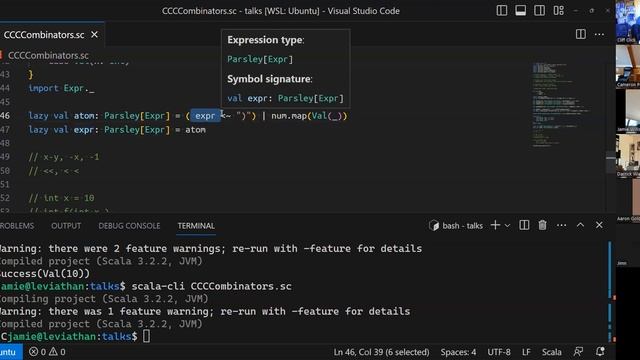Open feedback icon in status bar
Screen dimensions: 640x360
point(578,351)
